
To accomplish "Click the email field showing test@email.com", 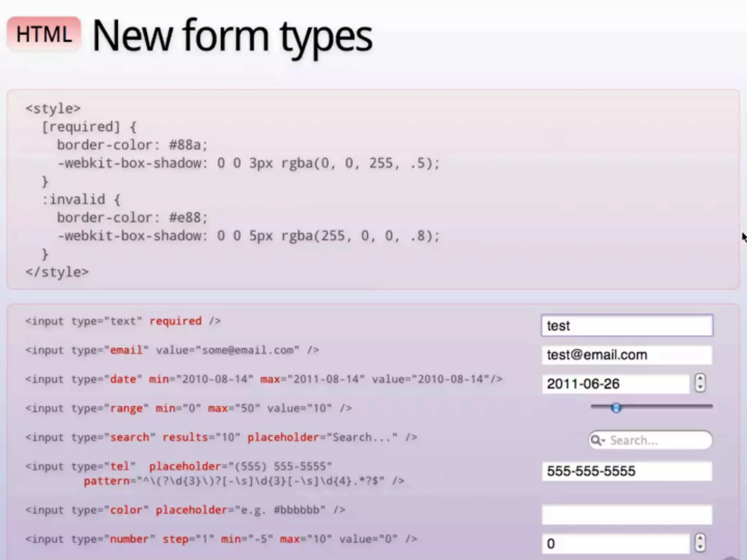I will 627,355.
